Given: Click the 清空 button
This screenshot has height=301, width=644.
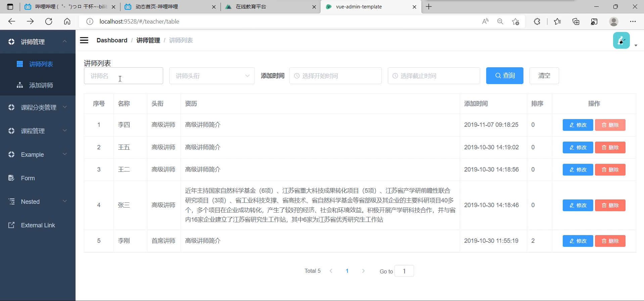Looking at the screenshot, I should pos(544,76).
